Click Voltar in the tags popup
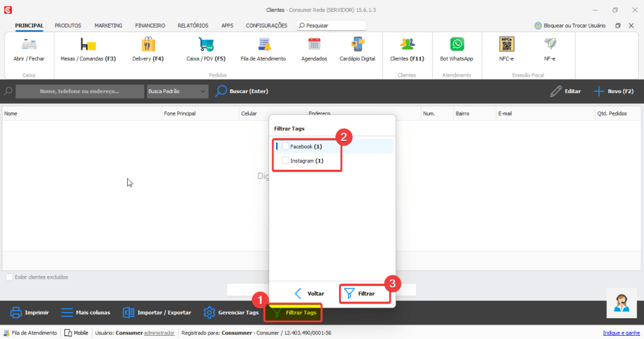This screenshot has height=339, width=644. pyautogui.click(x=309, y=294)
